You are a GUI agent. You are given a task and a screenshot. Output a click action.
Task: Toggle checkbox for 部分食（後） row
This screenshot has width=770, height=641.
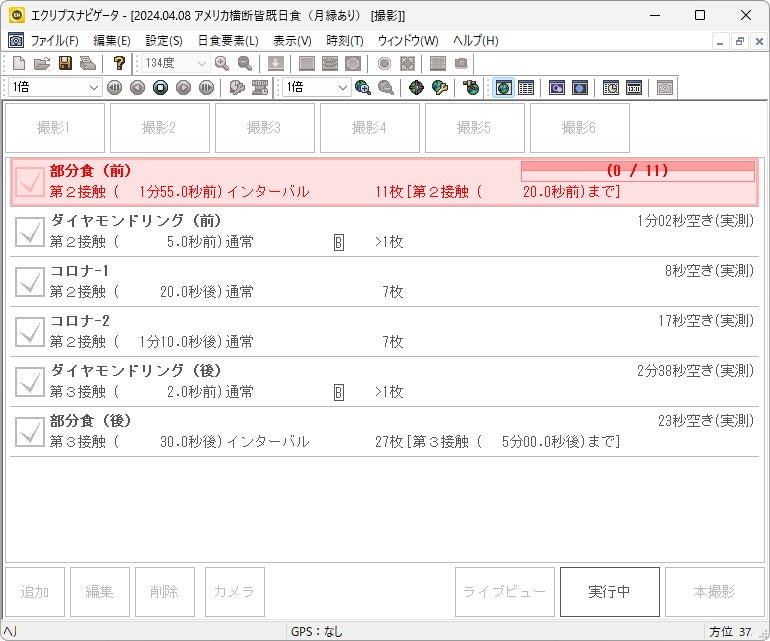[29, 432]
